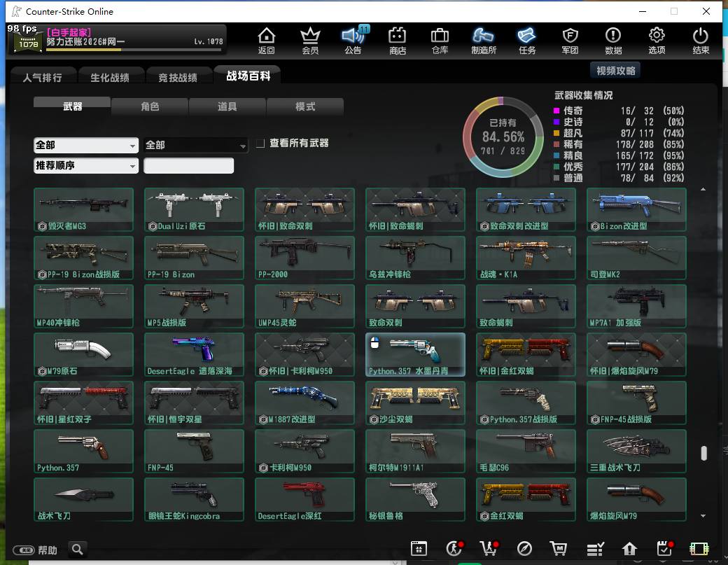Click the compass icon in bottom bar

click(524, 549)
